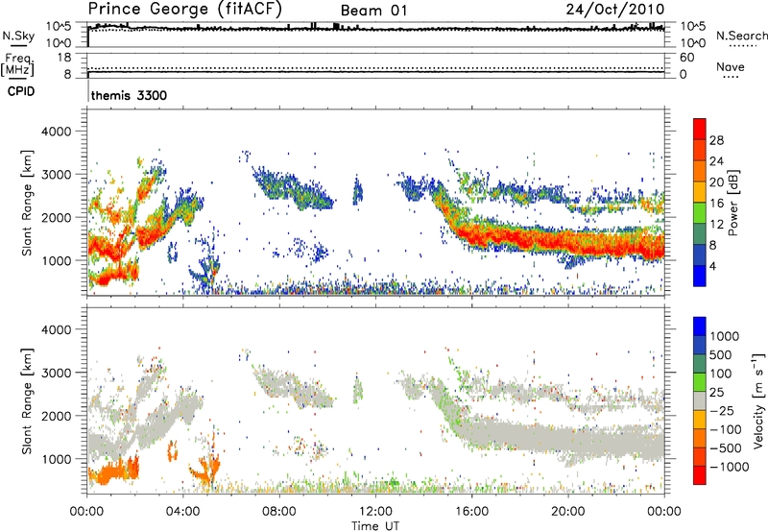Click the 'Nave' legend label

pos(731,66)
